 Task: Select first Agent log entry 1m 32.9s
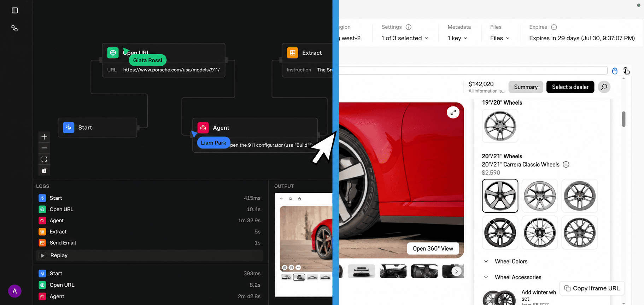click(150, 221)
